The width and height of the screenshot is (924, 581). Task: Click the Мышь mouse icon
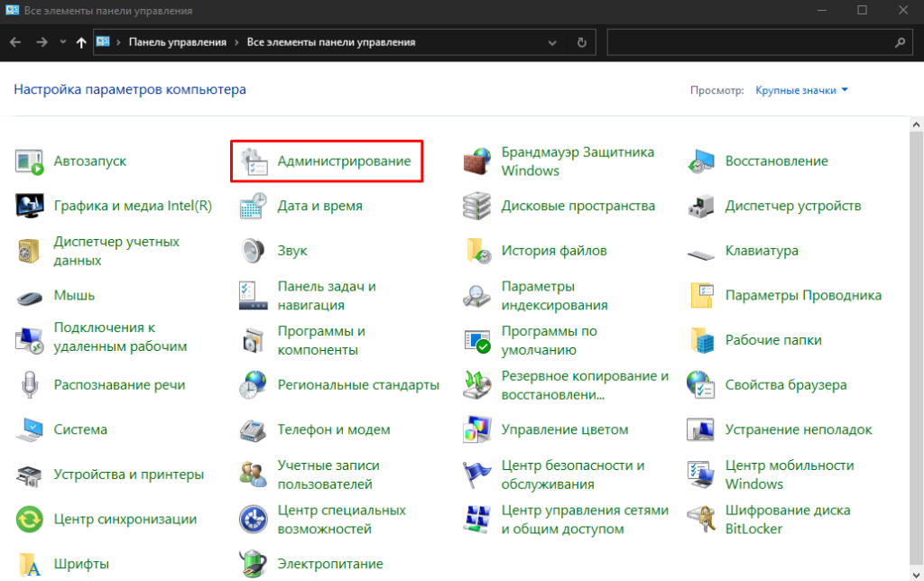click(30, 296)
